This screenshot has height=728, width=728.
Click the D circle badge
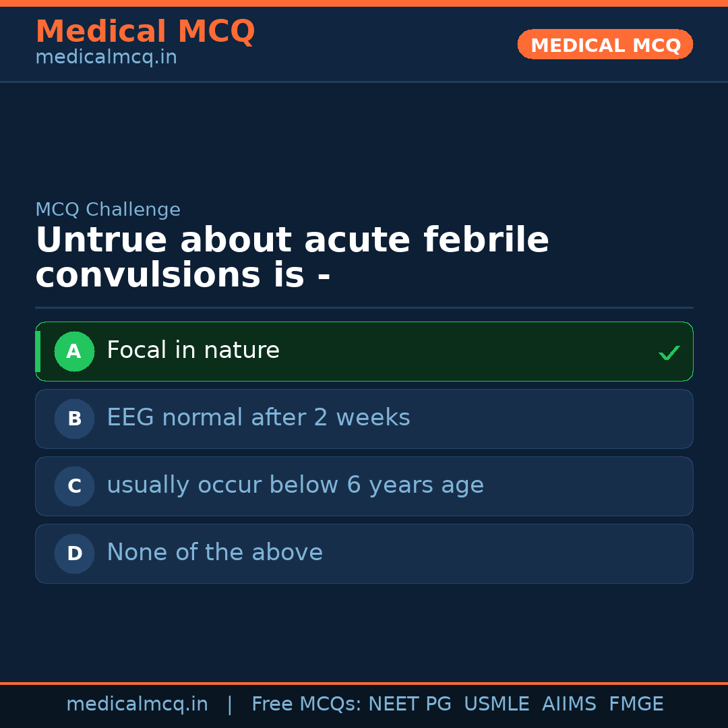click(74, 554)
